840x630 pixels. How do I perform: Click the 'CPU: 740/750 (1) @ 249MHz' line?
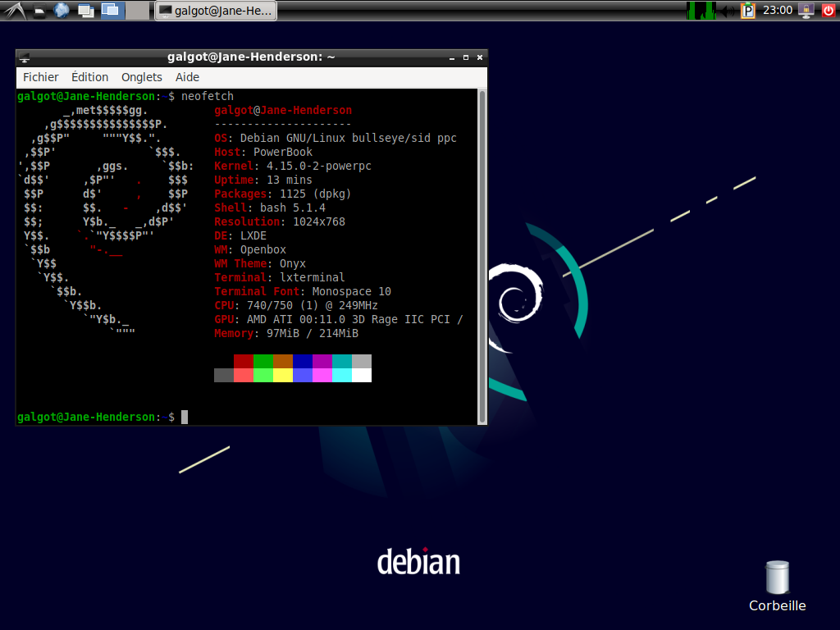(295, 305)
